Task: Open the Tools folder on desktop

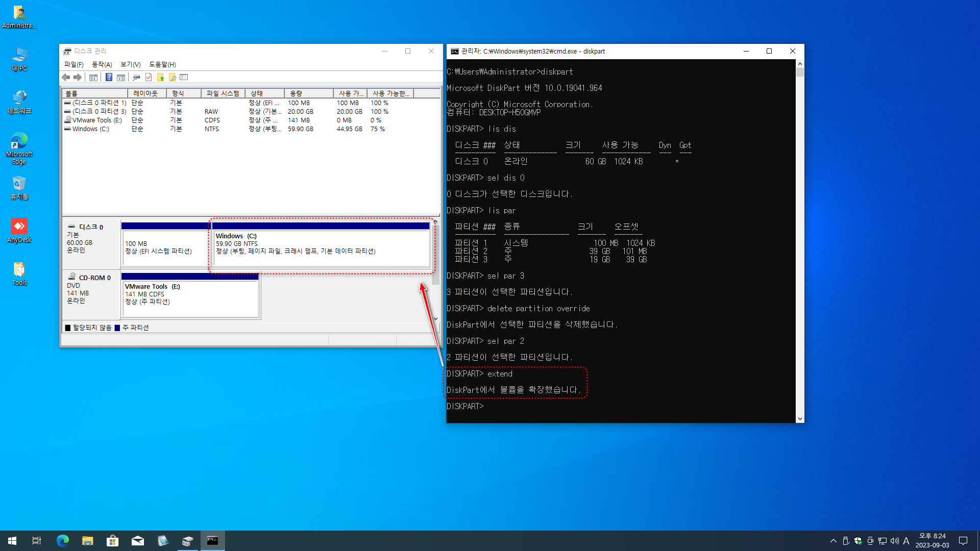Action: coord(19,274)
